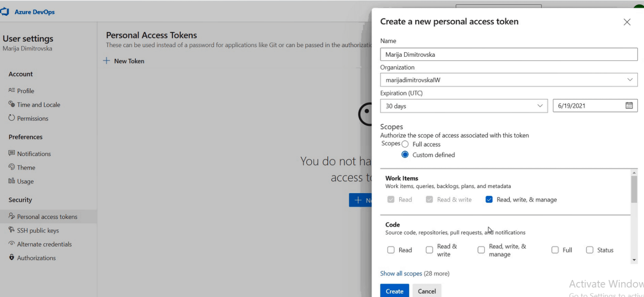This screenshot has height=297, width=644.
Task: Go to Time and Locale settings
Action: coord(39,105)
